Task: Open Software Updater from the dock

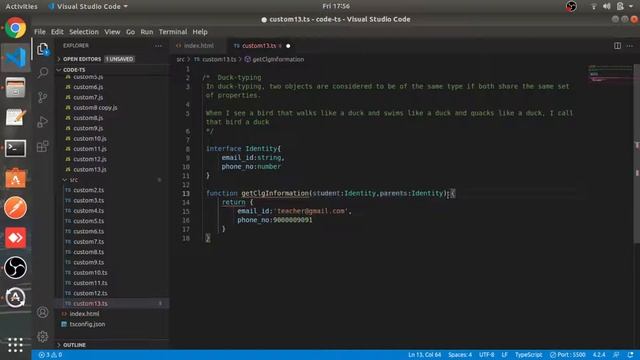Action: tap(16, 298)
